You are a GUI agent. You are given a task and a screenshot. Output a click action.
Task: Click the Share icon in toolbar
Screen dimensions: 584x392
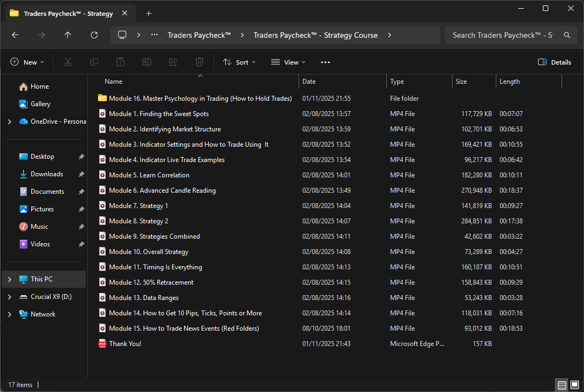pos(173,62)
